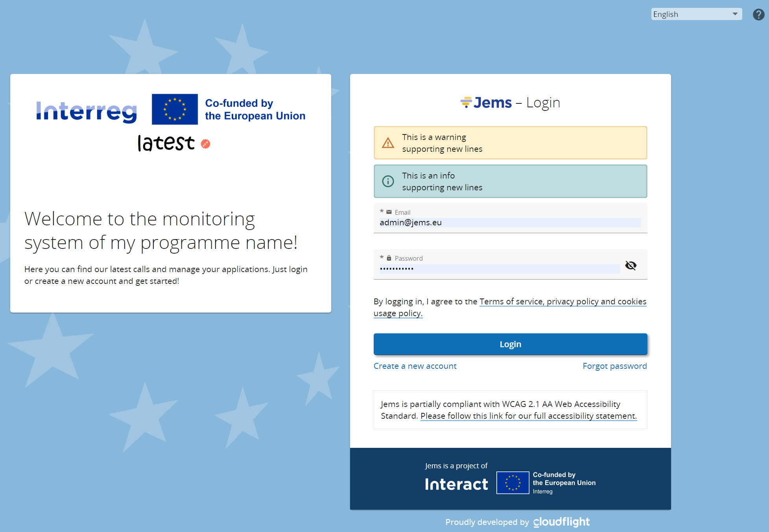Click the Interact logo in the footer
The image size is (769, 532).
pos(456,484)
